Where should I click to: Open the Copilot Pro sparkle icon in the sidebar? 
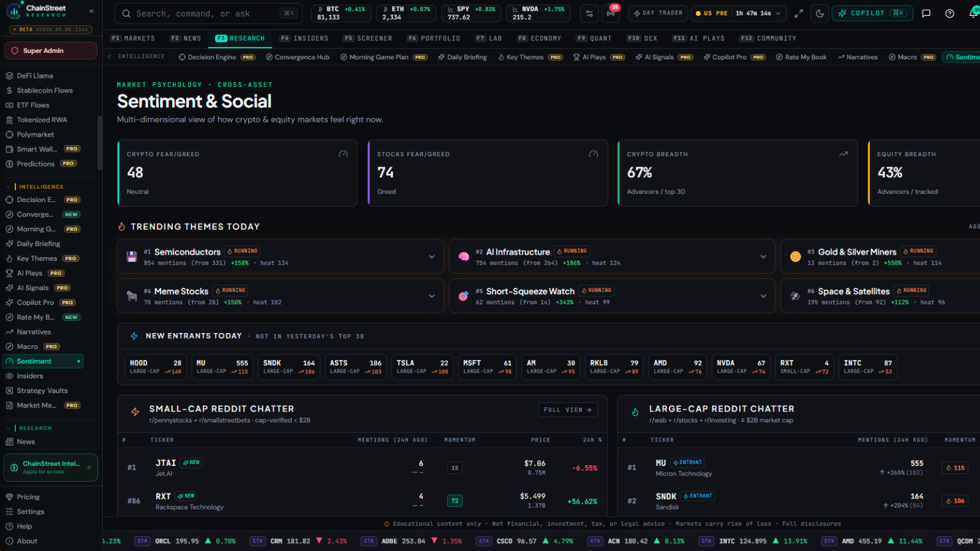9,302
